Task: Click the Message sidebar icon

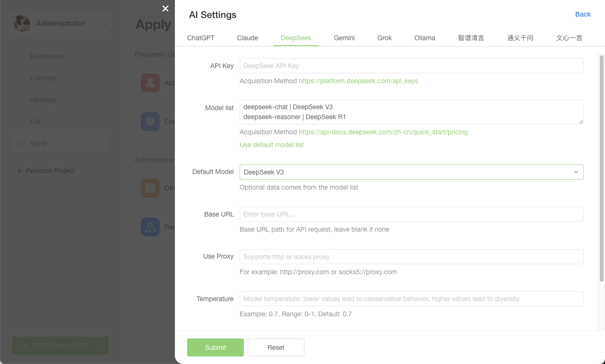Action: click(21, 100)
